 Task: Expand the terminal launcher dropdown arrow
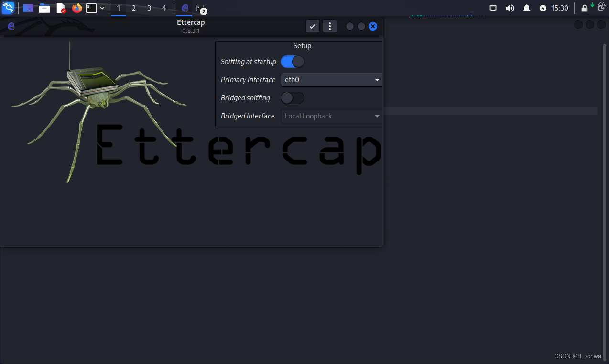click(x=102, y=8)
